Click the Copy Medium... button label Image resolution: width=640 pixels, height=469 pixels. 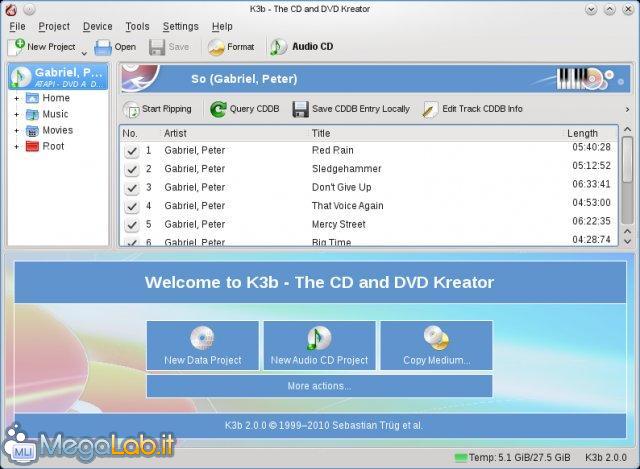(x=437, y=360)
